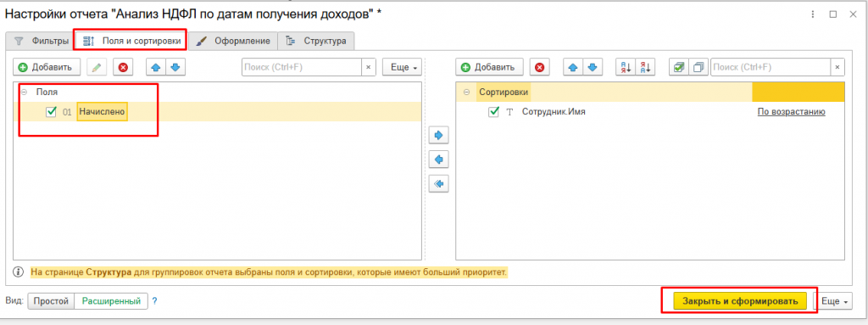Toggle the Начислено field checkbox
Viewport: 868px width, 325px height.
(52, 111)
